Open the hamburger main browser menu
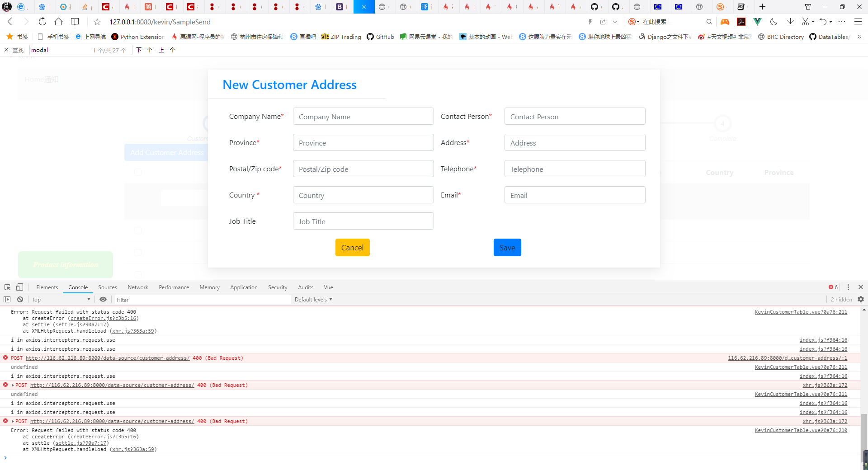Viewport: 868px width, 470px height. pyautogui.click(x=858, y=22)
